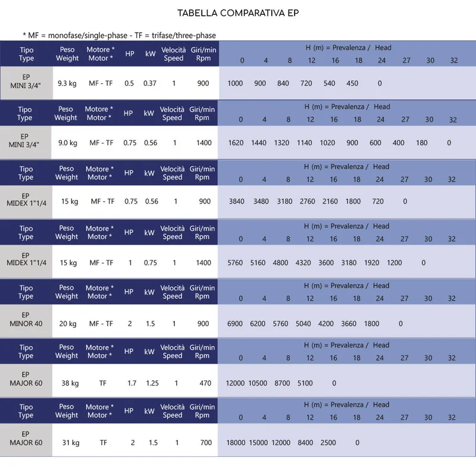Image resolution: width=476 pixels, height=476 pixels.
Task: Click the 38 kg weight cell
Action: point(70,383)
